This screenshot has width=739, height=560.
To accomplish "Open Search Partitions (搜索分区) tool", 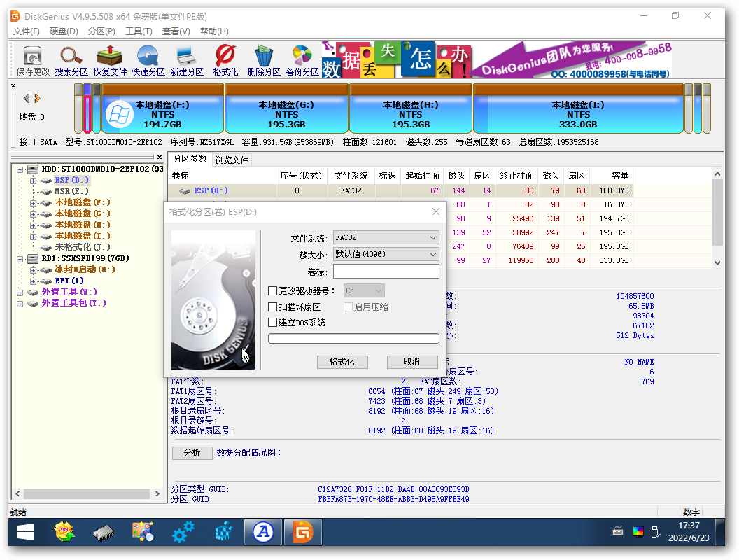I will [x=71, y=61].
